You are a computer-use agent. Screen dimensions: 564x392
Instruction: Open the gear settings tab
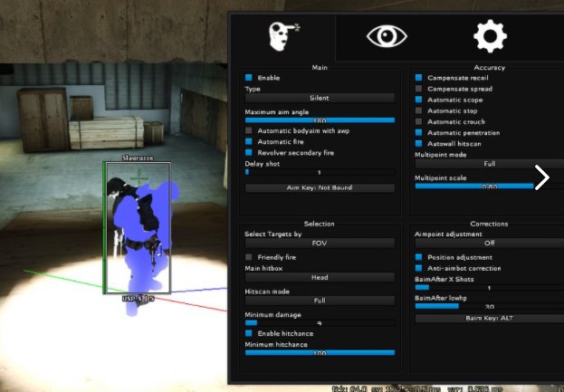pyautogui.click(x=490, y=36)
